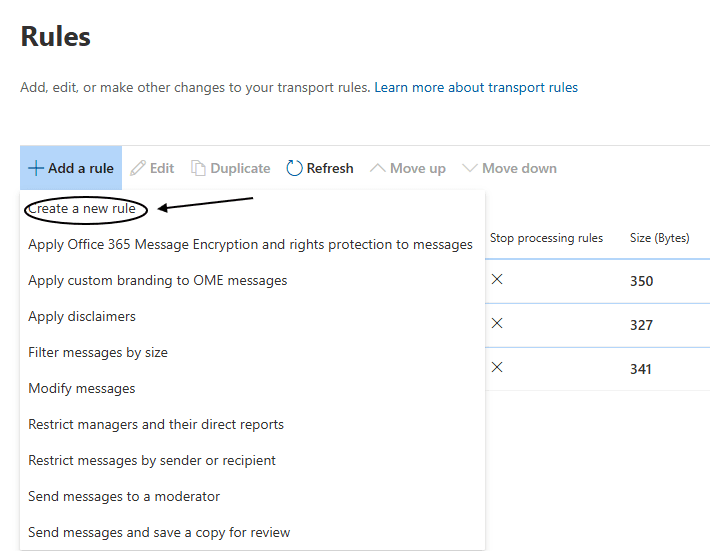Viewport: 710px width, 551px height.
Task: Click the size value 341
Action: point(641,369)
